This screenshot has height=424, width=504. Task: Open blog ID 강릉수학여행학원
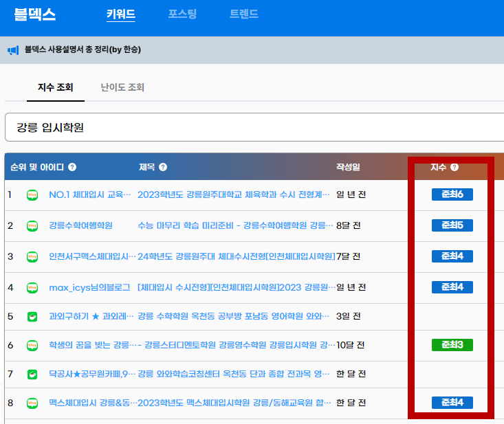click(80, 225)
